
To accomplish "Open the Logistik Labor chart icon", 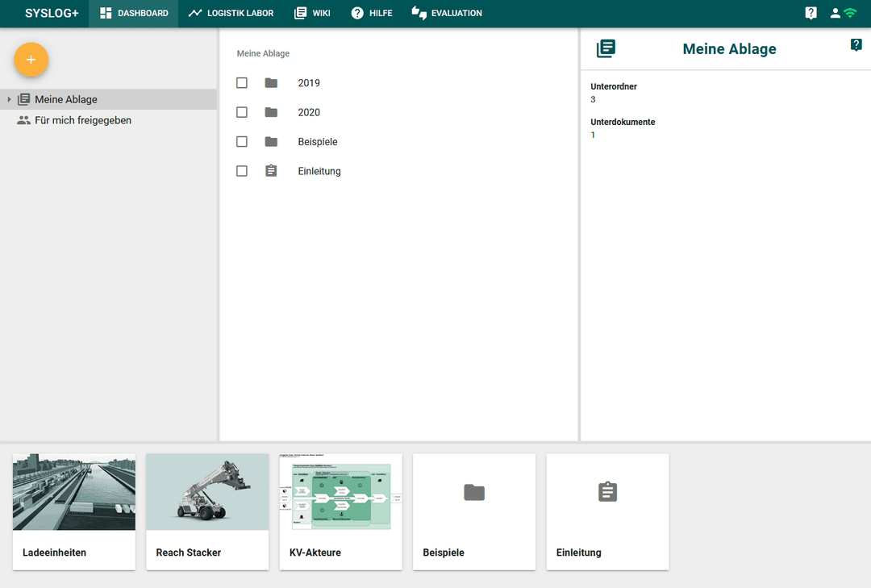I will click(x=194, y=13).
